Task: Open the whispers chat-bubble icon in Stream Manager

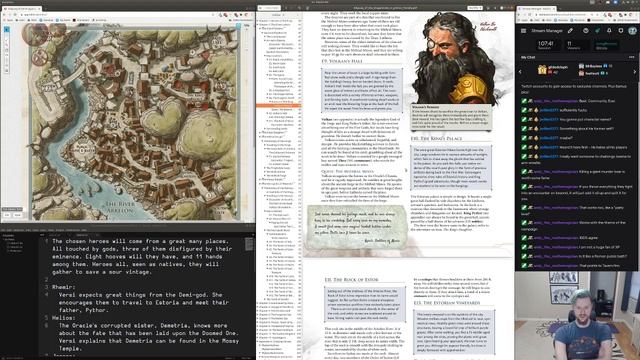Action: pyautogui.click(x=621, y=31)
